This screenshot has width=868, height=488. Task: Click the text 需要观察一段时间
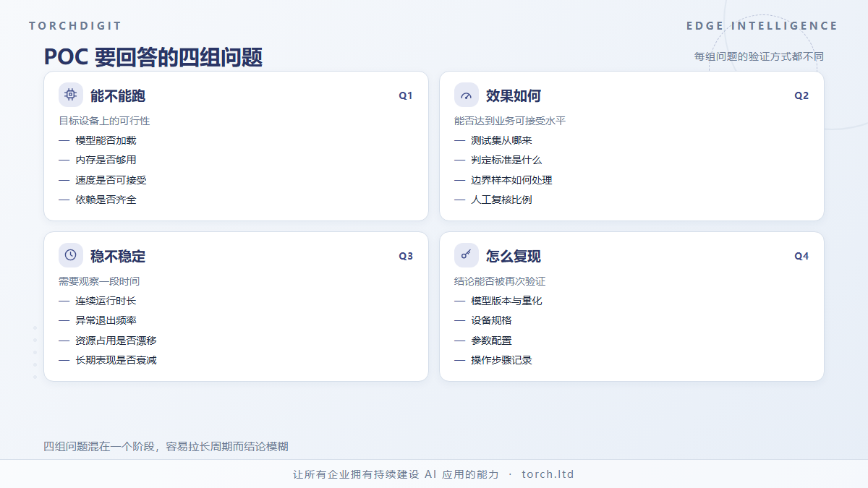pos(99,281)
